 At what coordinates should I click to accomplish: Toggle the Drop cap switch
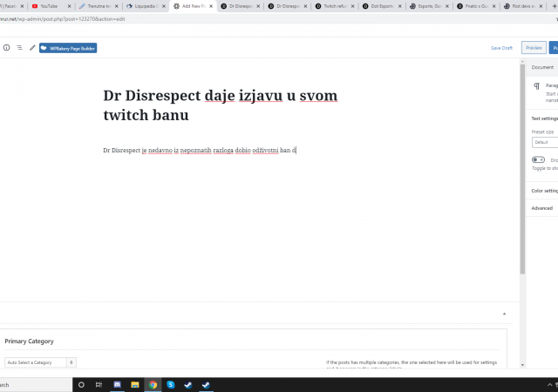(x=538, y=160)
